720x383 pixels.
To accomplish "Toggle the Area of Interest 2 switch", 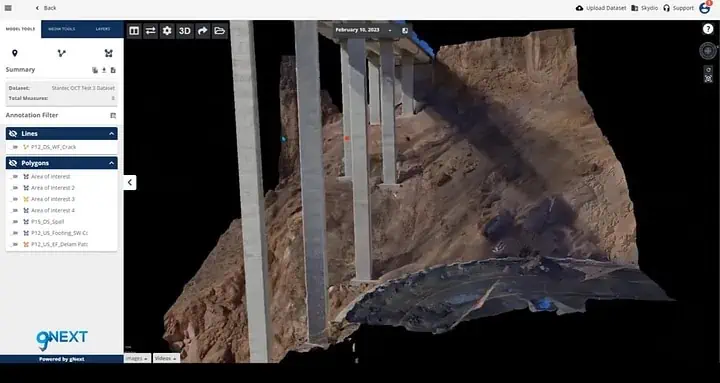I will (14, 188).
